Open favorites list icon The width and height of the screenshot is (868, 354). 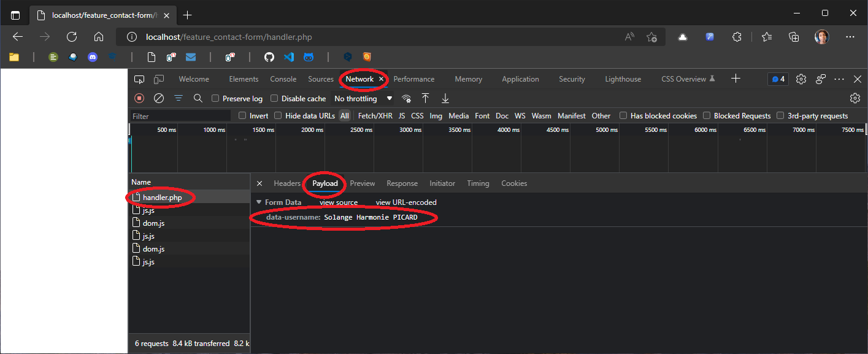(x=767, y=37)
